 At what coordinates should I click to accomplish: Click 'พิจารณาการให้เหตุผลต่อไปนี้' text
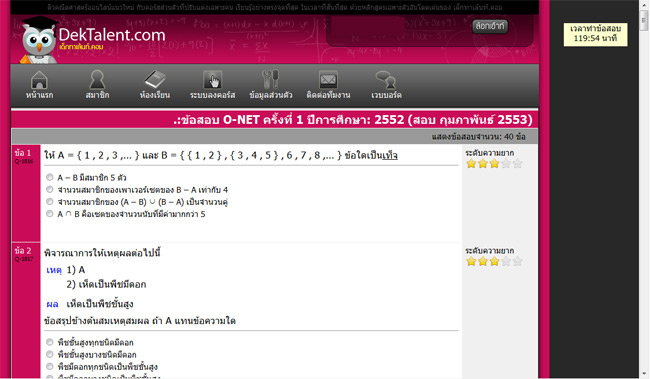click(x=102, y=253)
